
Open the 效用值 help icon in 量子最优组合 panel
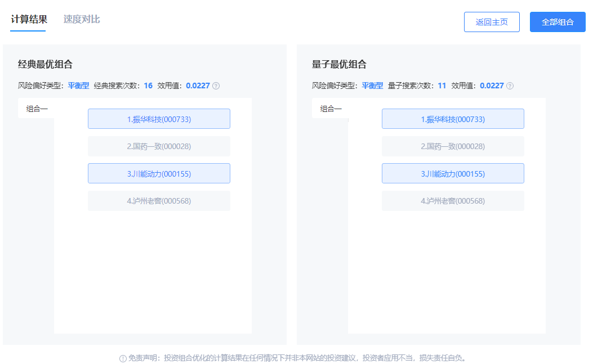(509, 86)
